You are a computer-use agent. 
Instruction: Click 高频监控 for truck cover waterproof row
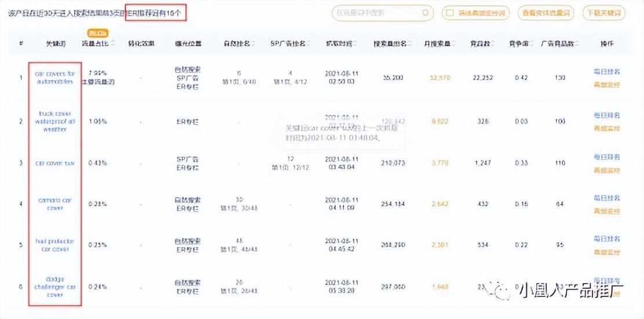(606, 128)
